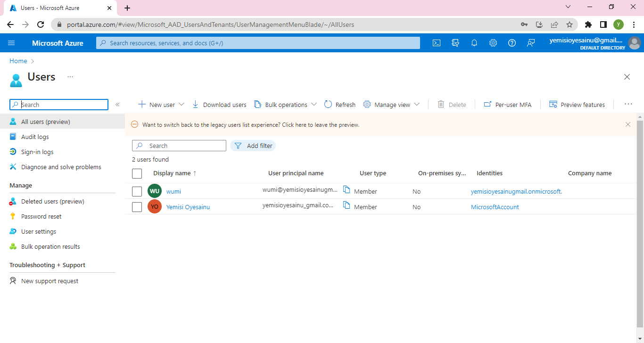Open the notifications bell
The height and width of the screenshot is (343, 644).
[474, 43]
